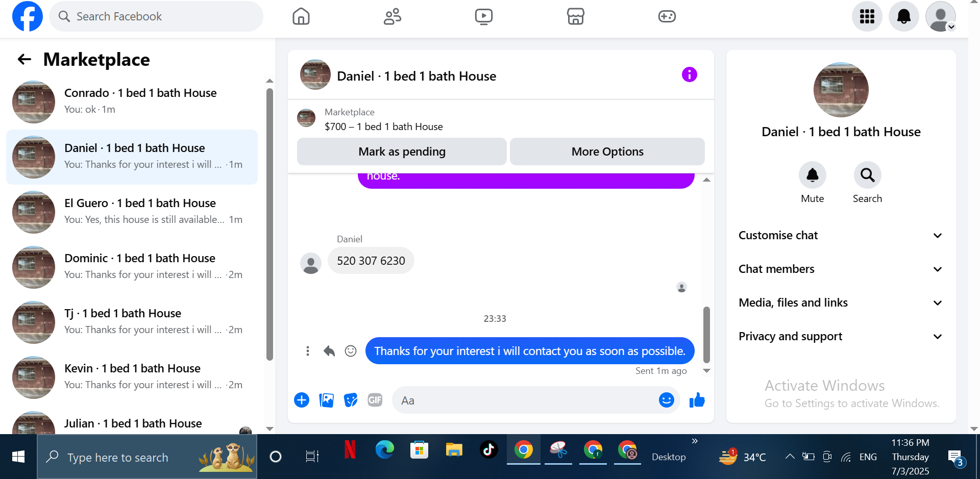Screen dimensions: 980x479
Task: Click the Mark as pending button
Action: 402,152
